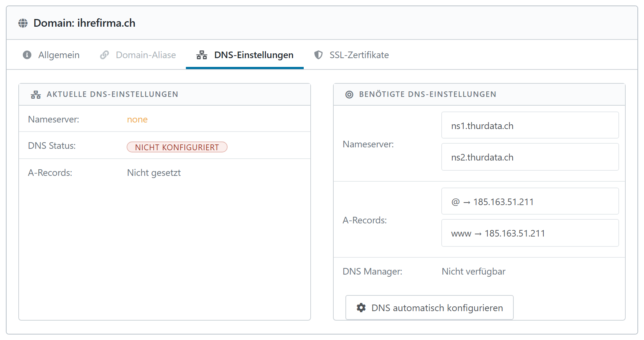Open the SSL-Zertifikate tab

coord(352,55)
